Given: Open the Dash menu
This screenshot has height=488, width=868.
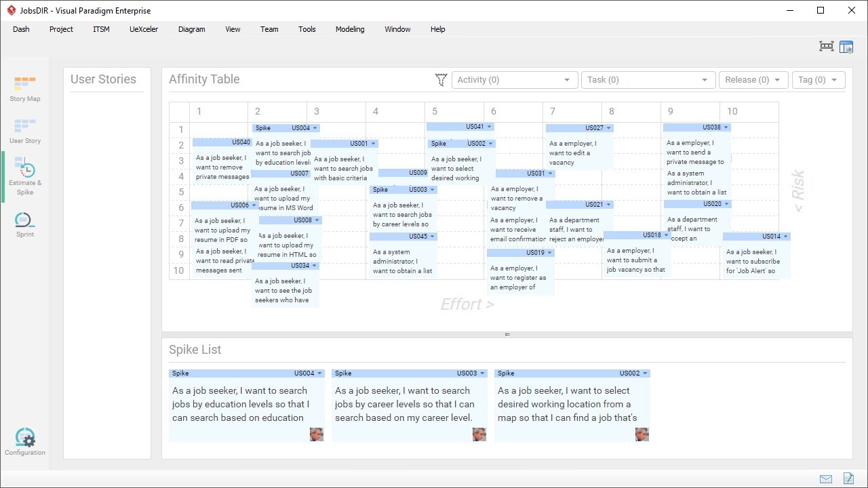Looking at the screenshot, I should [x=21, y=29].
